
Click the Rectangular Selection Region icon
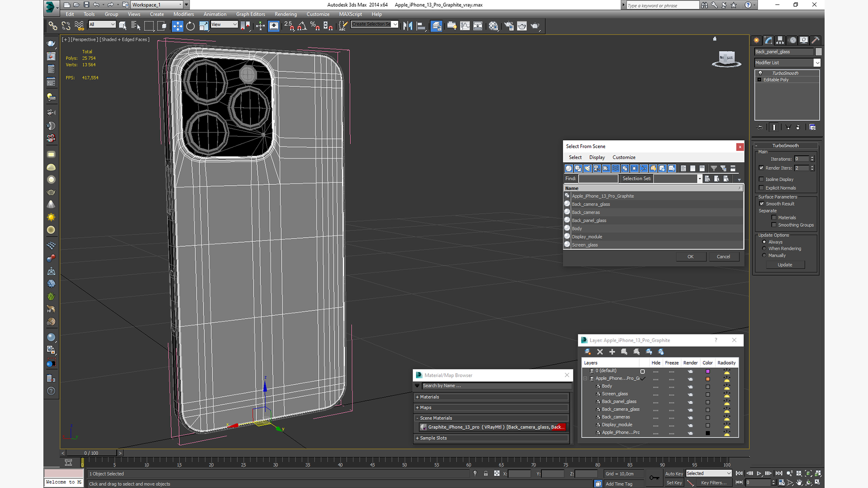click(x=149, y=26)
